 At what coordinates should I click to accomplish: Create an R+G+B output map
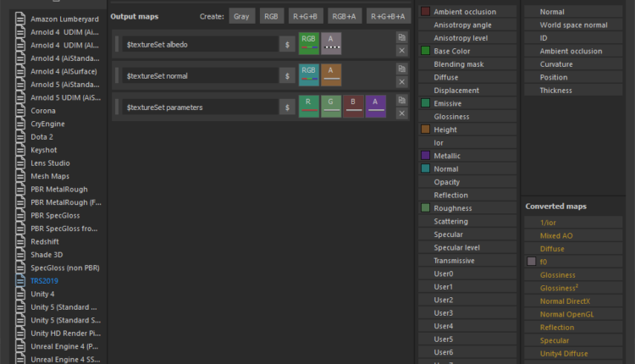(x=306, y=16)
